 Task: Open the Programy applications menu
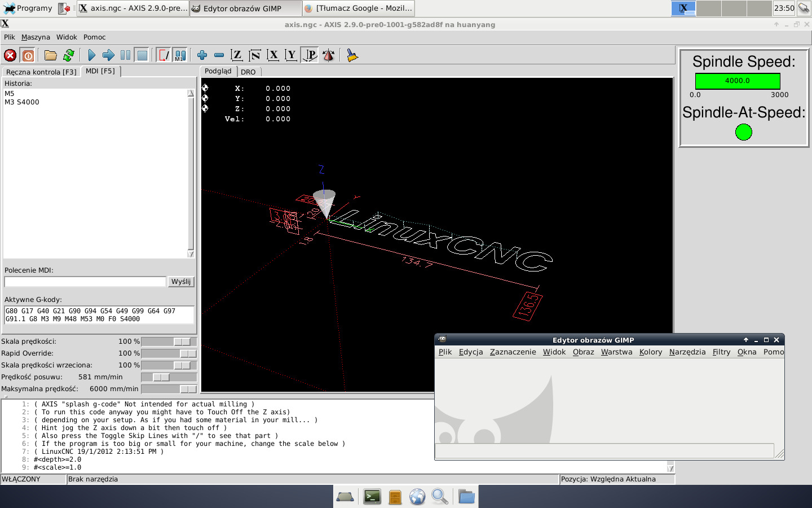28,8
